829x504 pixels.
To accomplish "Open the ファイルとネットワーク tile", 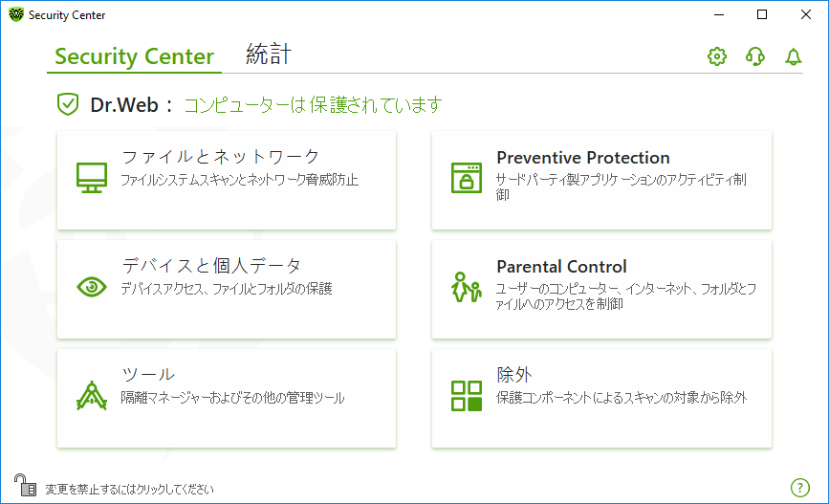I will (227, 181).
